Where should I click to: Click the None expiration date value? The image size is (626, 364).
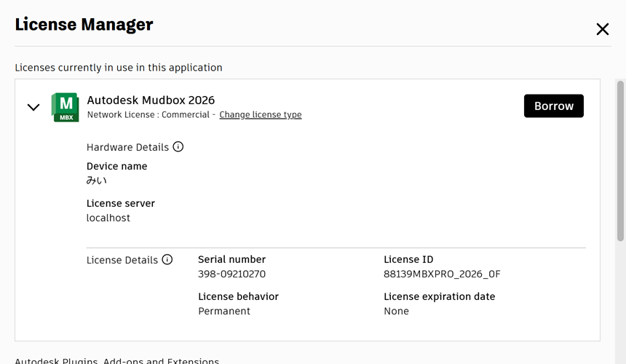(x=396, y=311)
